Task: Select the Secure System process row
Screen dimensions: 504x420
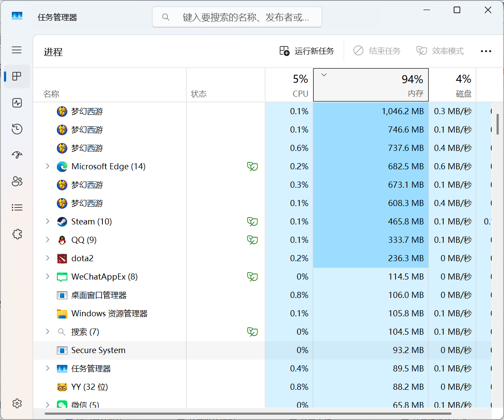Action: click(x=262, y=350)
